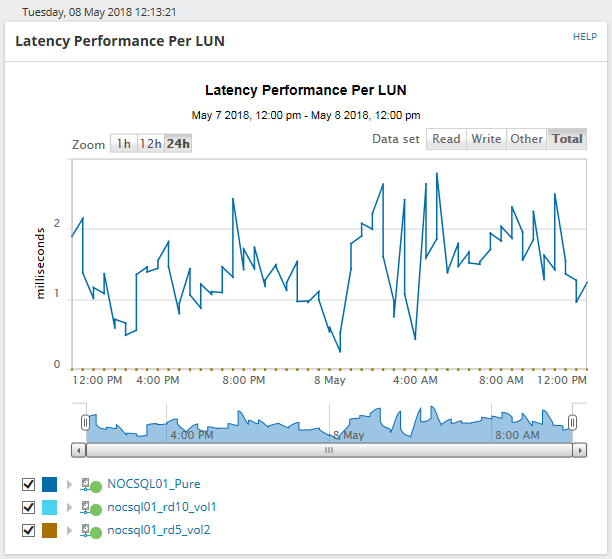Click the 'milliseconds' y-axis title
The image size is (612, 559).
[x=40, y=264]
